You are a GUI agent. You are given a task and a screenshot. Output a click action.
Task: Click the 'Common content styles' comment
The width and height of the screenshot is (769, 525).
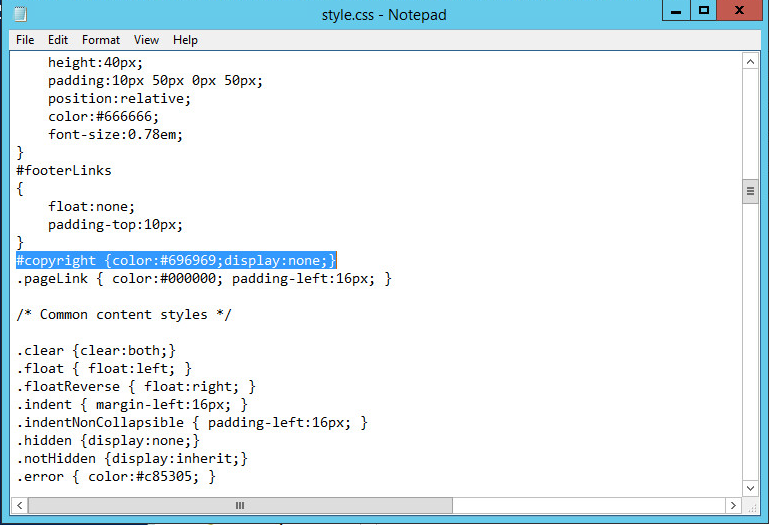click(x=124, y=315)
